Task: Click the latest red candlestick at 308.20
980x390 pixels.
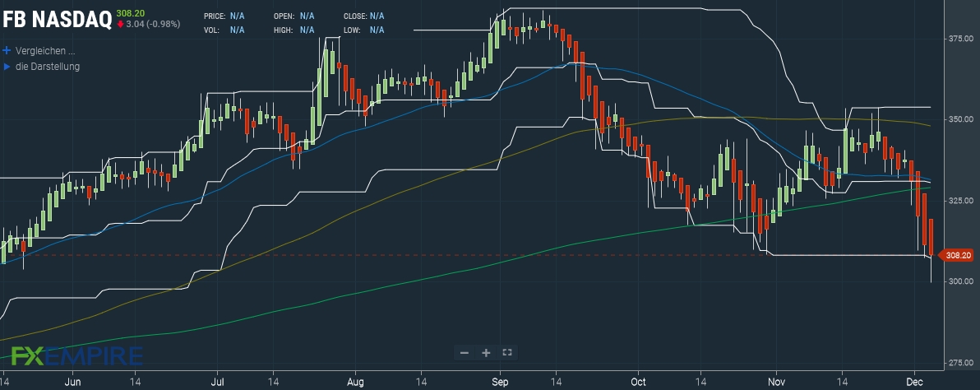Action: (x=931, y=238)
